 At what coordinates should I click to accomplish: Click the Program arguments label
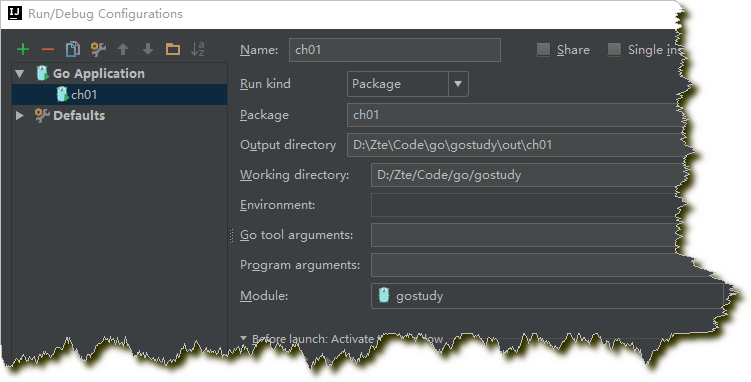click(x=300, y=265)
